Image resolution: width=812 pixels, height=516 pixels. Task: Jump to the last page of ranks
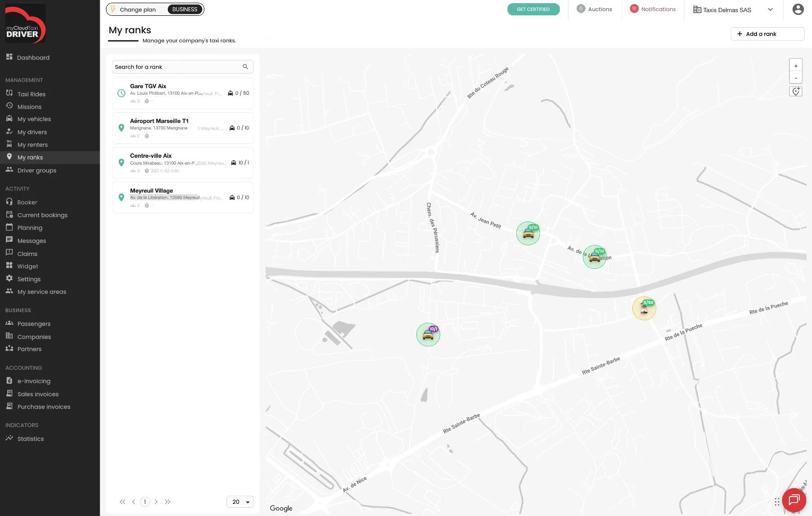[x=168, y=502]
